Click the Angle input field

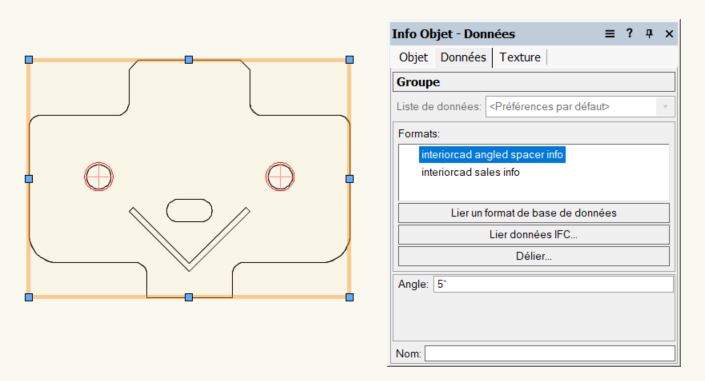tap(553, 284)
